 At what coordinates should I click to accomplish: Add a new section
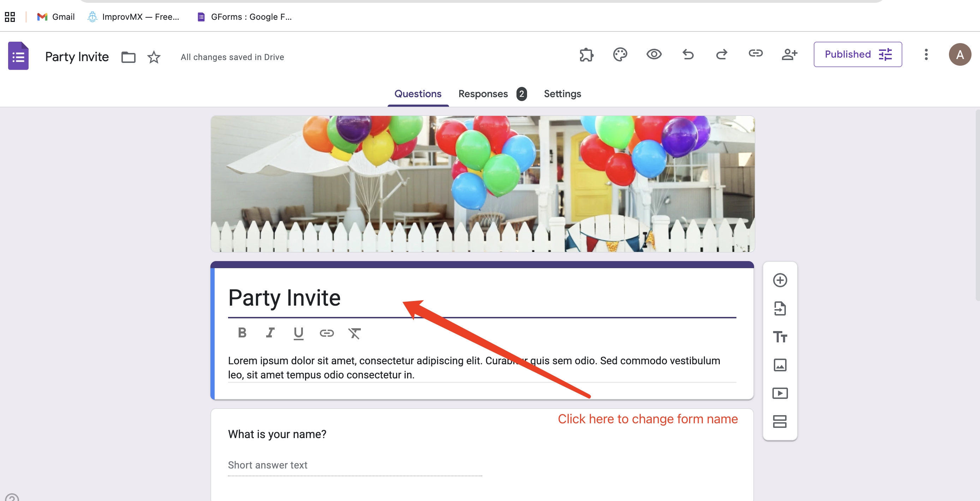(780, 422)
